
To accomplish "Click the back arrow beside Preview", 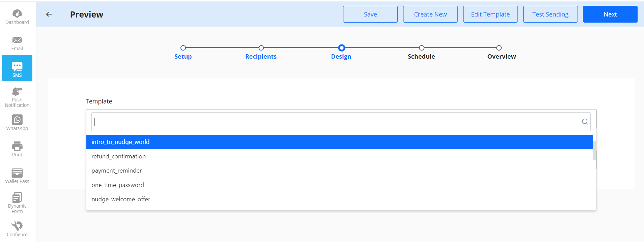I will pos(49,14).
